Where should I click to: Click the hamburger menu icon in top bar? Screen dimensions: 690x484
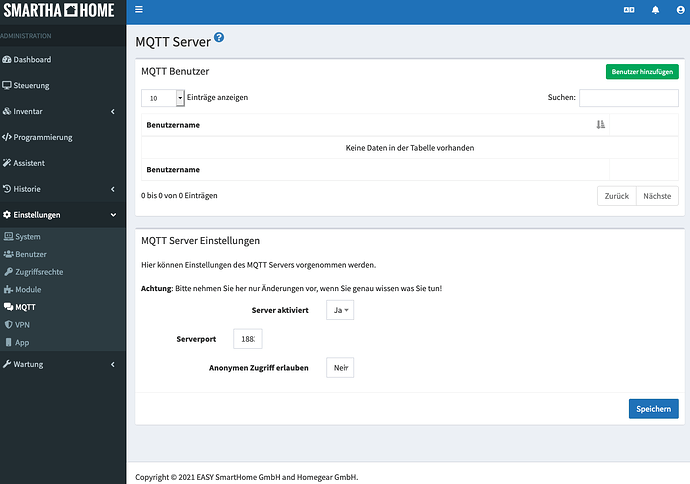tap(139, 10)
